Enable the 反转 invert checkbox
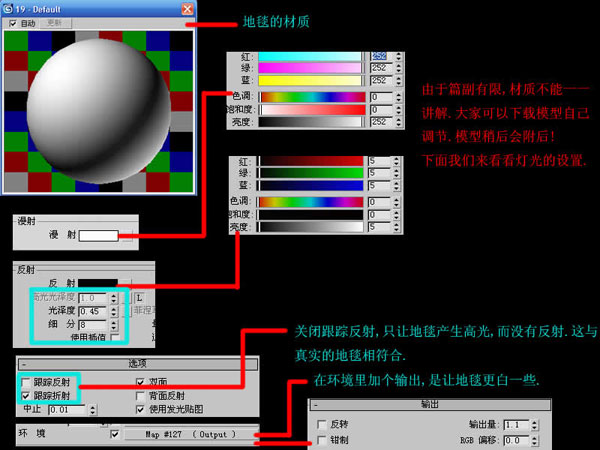This screenshot has width=600, height=450. coord(322,424)
